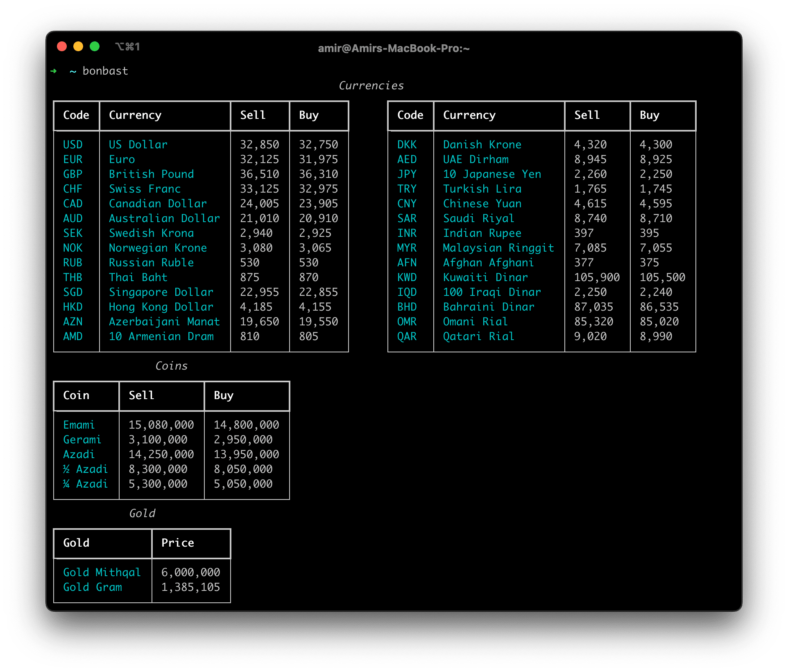Click Hong Kong Dollar name

pyautogui.click(x=161, y=307)
